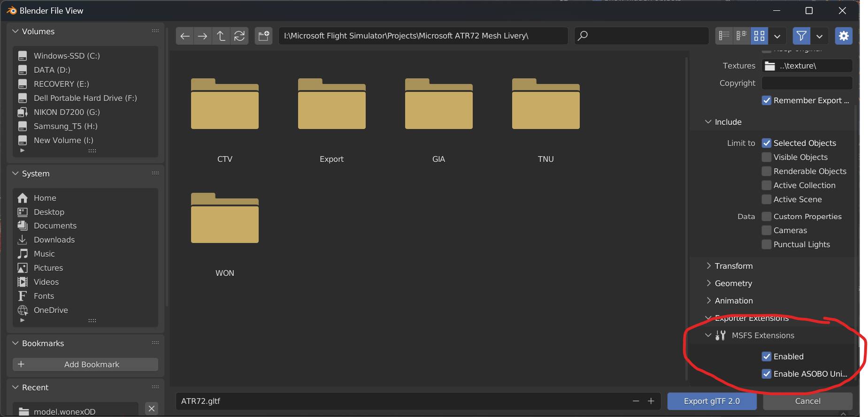The image size is (868, 417).
Task: Uncheck Enable ASOBO Unique ID option
Action: click(767, 374)
